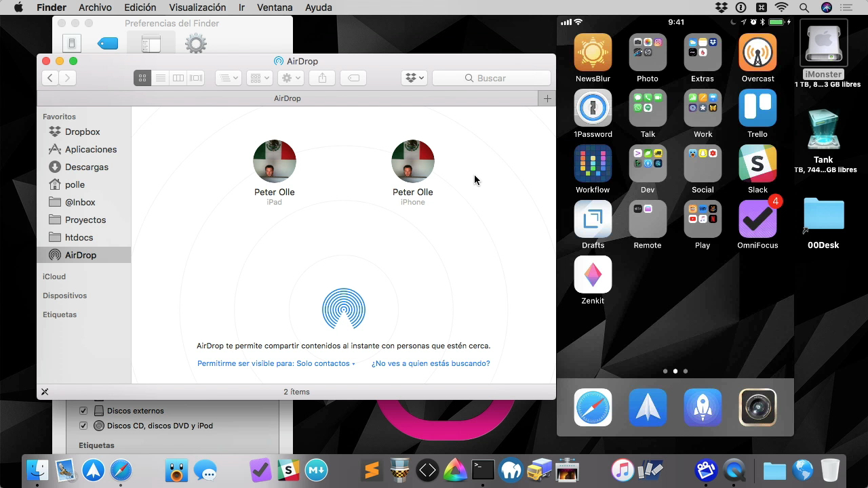
Task: Open the Archivo menu
Action: [95, 7]
